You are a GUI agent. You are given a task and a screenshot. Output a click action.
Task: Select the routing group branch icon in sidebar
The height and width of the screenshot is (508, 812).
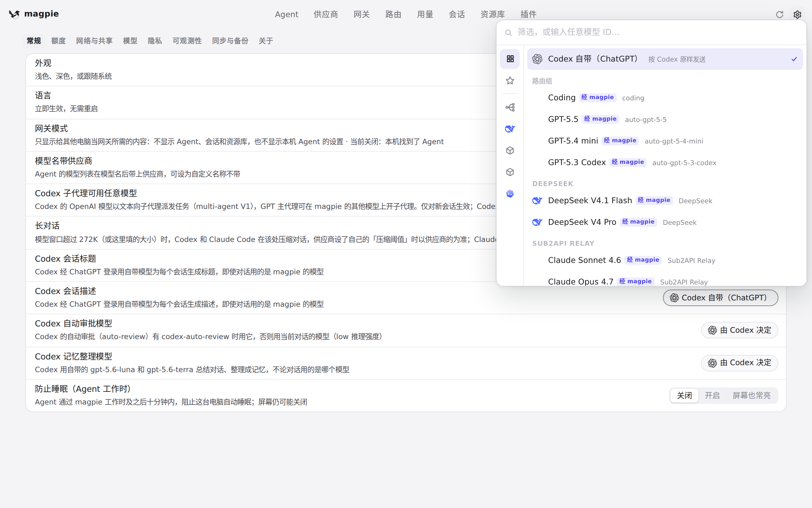pos(510,107)
